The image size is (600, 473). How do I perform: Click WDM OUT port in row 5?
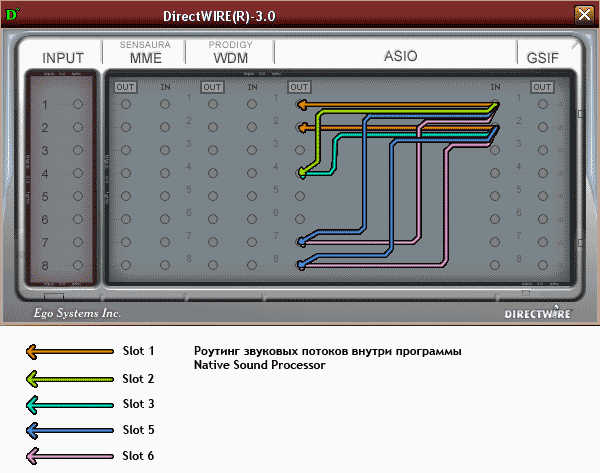click(x=213, y=196)
